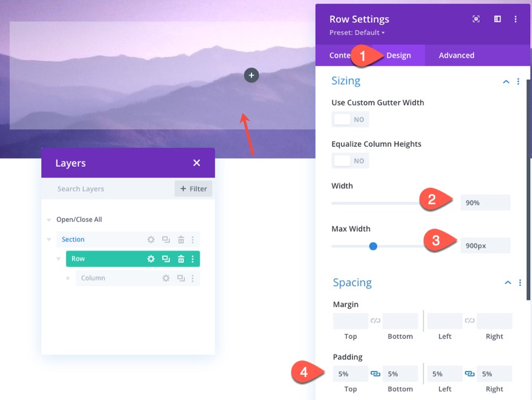Click the Row Settings panel scrollbar

click(x=528, y=190)
